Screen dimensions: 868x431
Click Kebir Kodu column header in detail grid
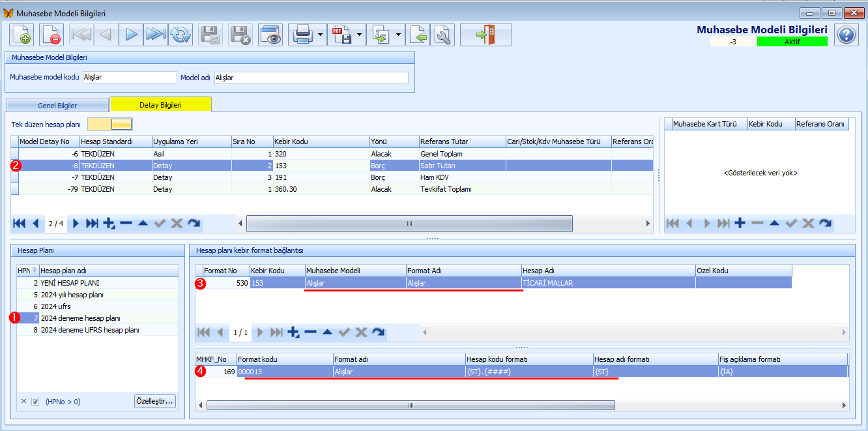(x=321, y=141)
